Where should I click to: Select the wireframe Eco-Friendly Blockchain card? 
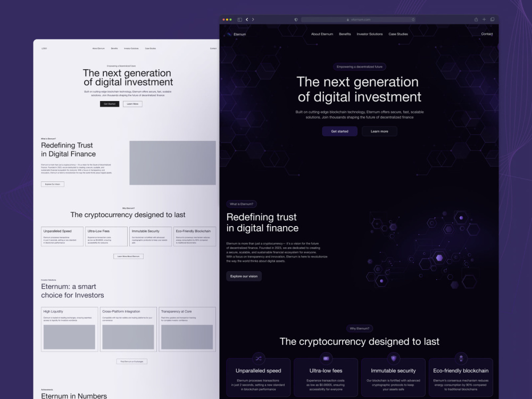click(x=195, y=237)
